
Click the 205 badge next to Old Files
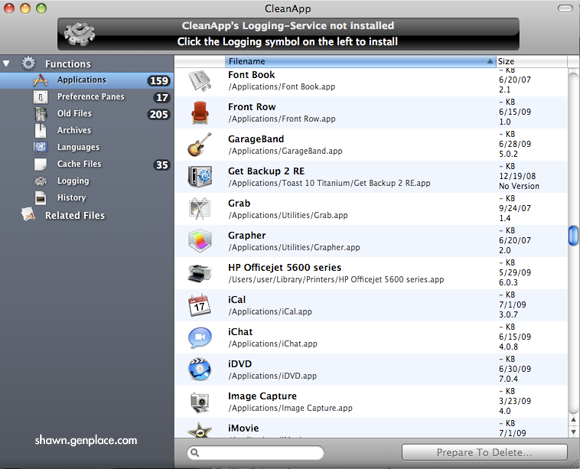[159, 114]
